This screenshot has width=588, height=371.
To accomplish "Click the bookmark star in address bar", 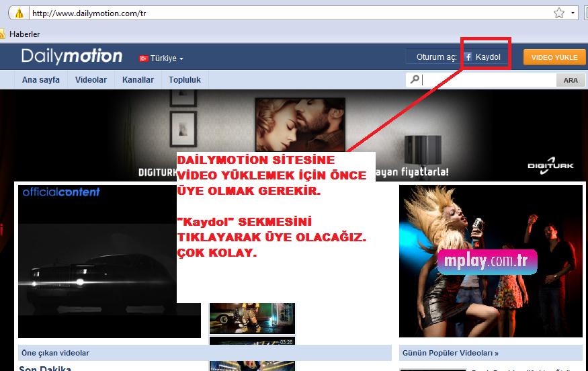I will point(558,13).
